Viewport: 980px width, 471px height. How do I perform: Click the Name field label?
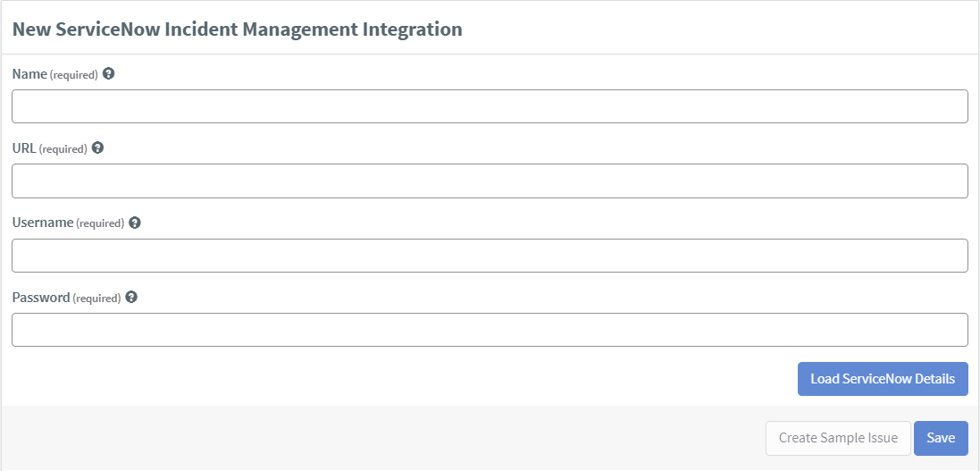(x=29, y=74)
